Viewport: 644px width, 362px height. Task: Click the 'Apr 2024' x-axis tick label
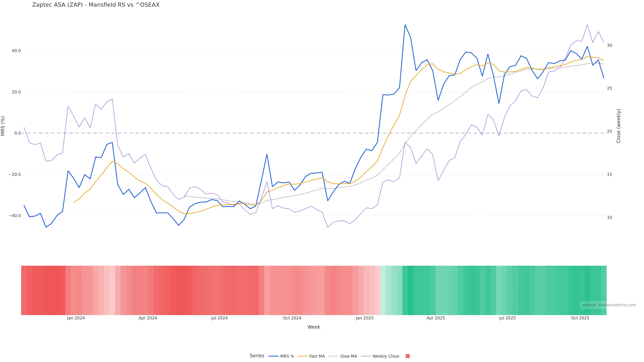pyautogui.click(x=148, y=318)
